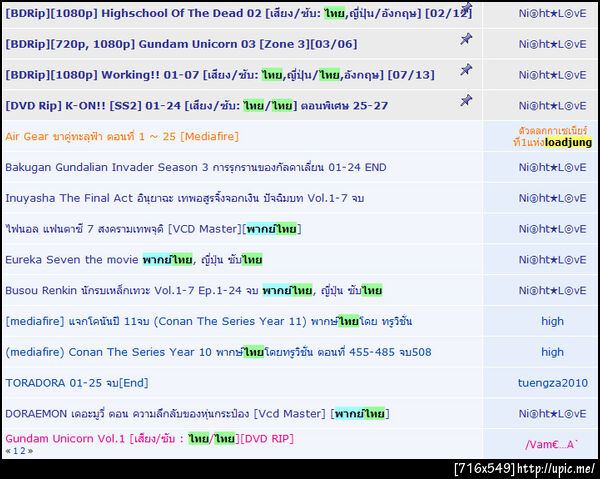View author Ni@ht★L@vE on Gundam Unicorn 03 row

click(x=553, y=44)
